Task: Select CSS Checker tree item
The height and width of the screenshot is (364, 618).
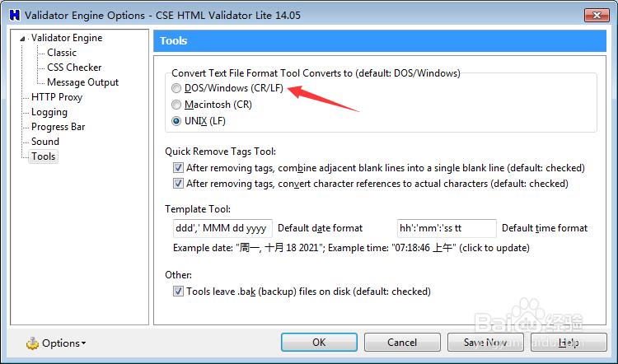Action: click(x=74, y=68)
